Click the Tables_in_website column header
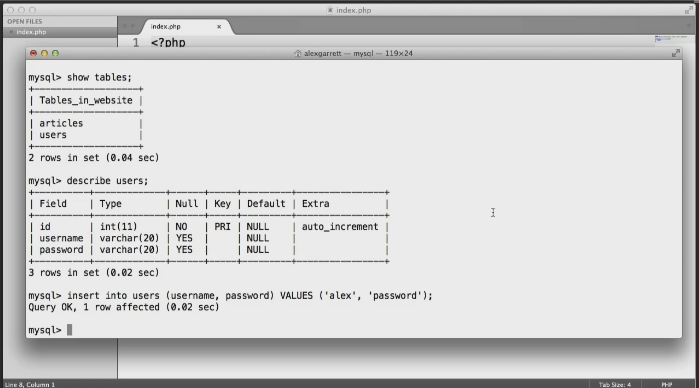This screenshot has height=388, width=699. 86,100
